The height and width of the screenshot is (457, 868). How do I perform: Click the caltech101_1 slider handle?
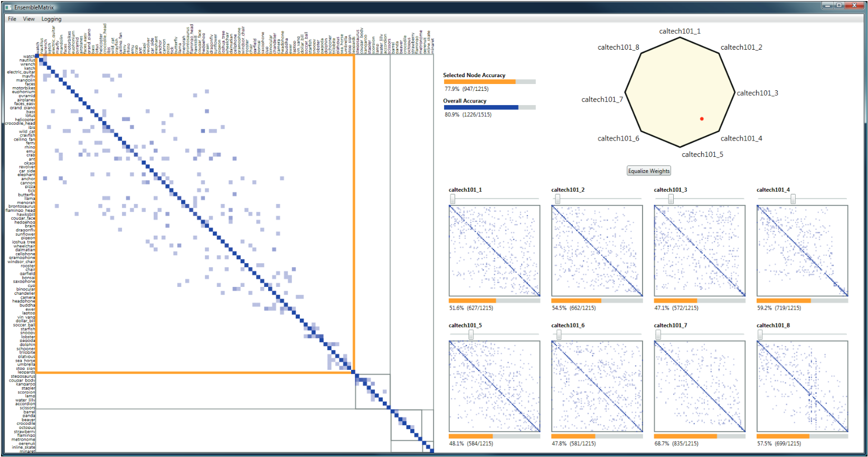[x=452, y=199]
